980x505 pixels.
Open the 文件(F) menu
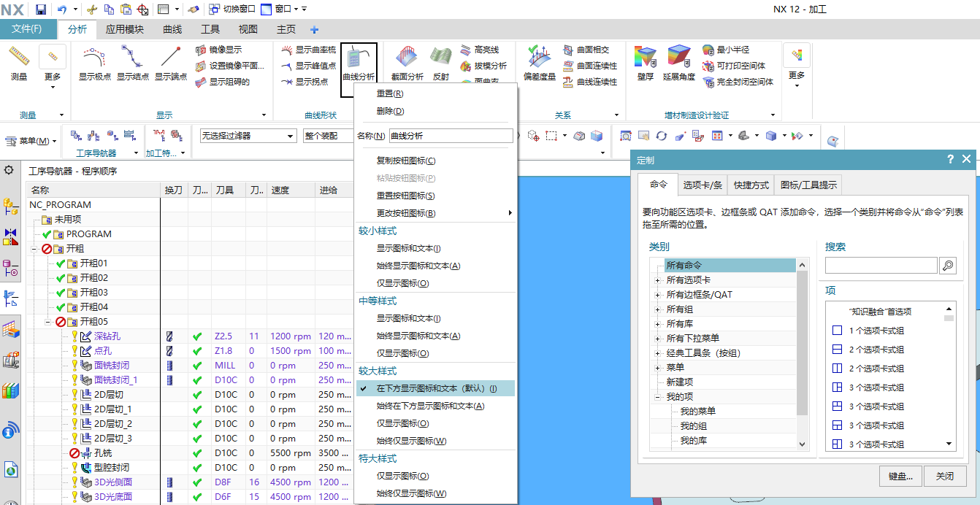coord(27,29)
